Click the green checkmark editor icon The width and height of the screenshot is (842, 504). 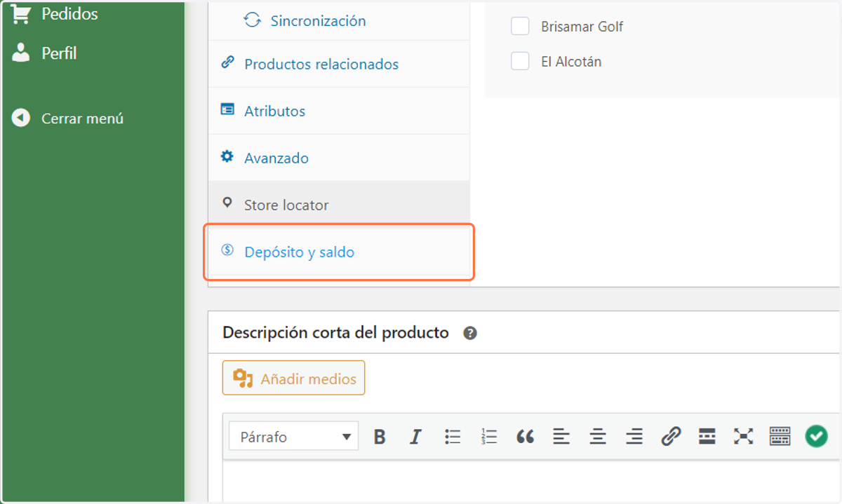[816, 436]
